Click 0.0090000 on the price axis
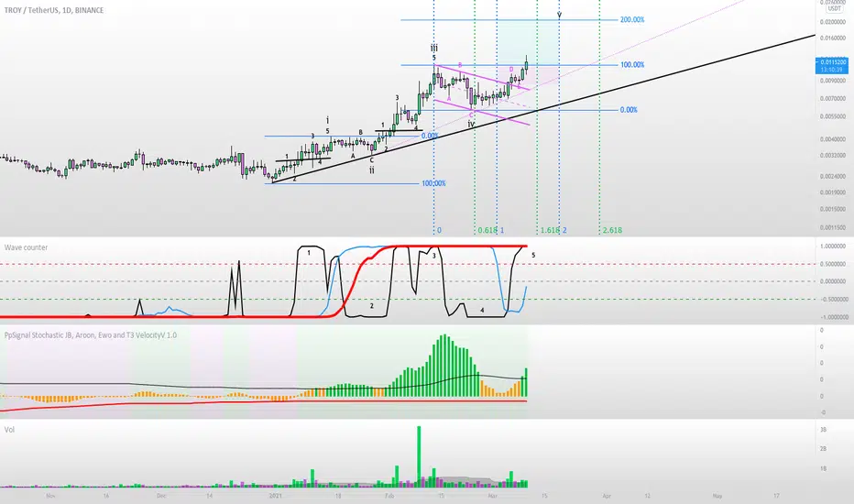The width and height of the screenshot is (854, 504). coord(833,81)
